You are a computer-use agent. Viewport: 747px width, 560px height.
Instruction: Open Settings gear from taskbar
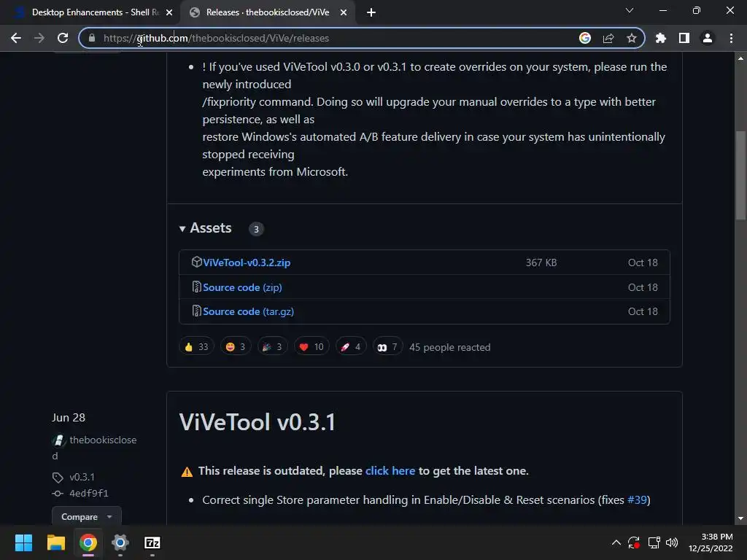click(x=120, y=542)
